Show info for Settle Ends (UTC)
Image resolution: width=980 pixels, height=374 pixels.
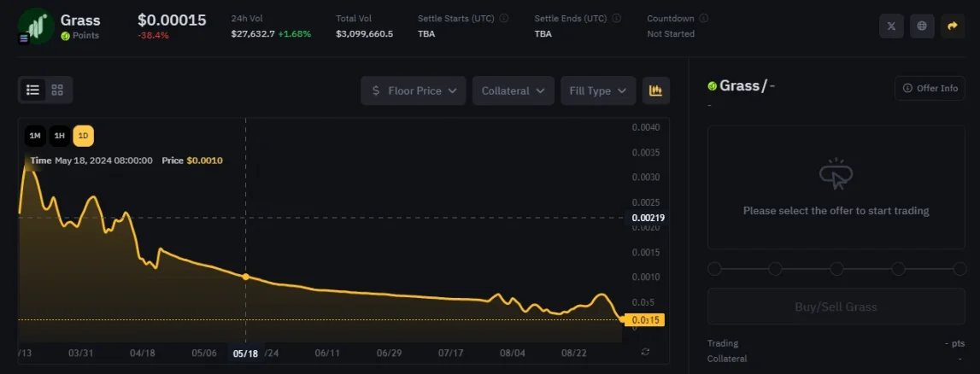pyautogui.click(x=617, y=19)
